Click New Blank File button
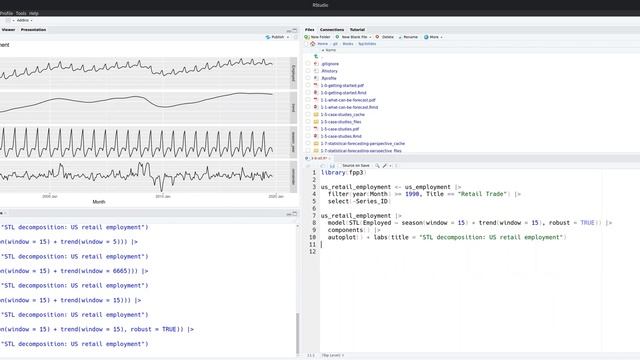Viewport: 640px width, 360px height. click(x=351, y=37)
